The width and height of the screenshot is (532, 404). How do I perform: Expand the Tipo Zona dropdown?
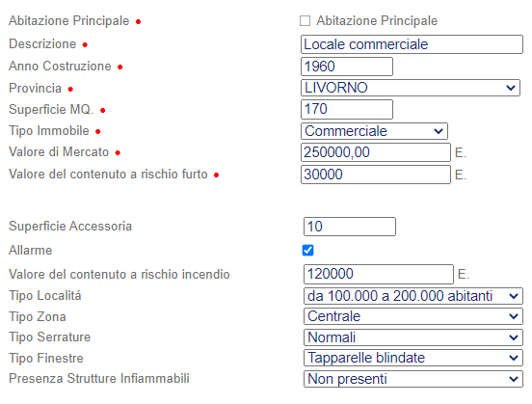(413, 316)
